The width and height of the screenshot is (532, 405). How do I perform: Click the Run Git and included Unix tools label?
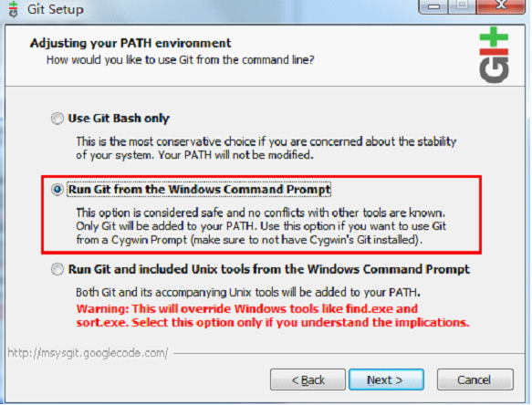click(269, 269)
